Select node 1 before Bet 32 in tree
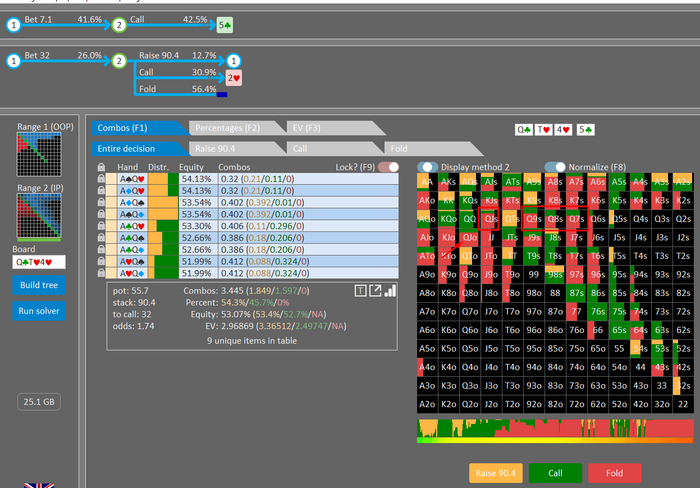The width and height of the screenshot is (700, 488). pos(14,61)
